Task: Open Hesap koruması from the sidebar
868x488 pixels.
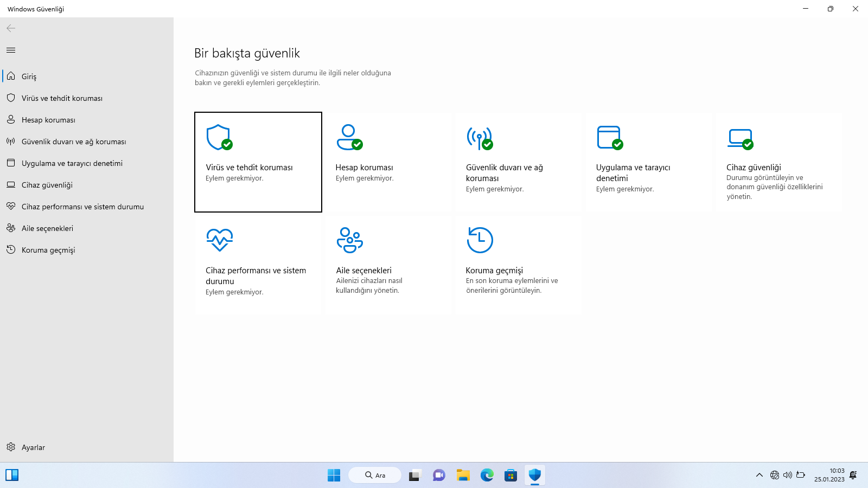Action: pos(48,120)
